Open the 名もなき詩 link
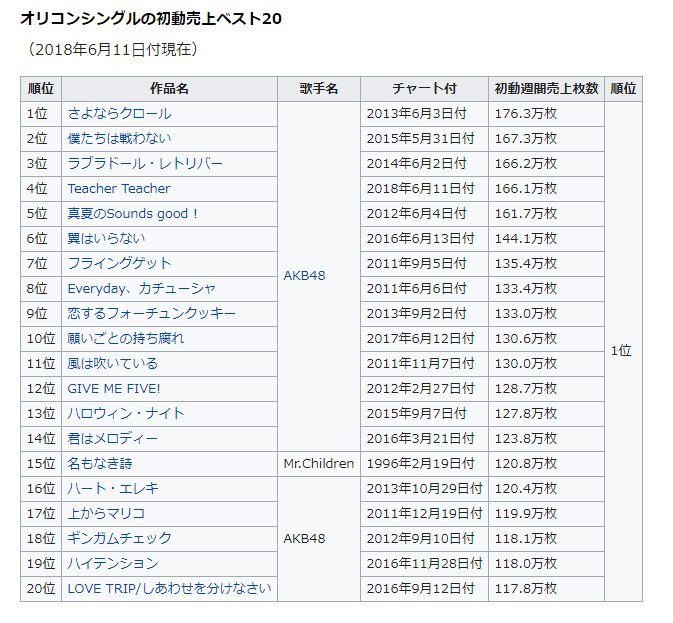Viewport: 673px width, 623px height. point(100,463)
